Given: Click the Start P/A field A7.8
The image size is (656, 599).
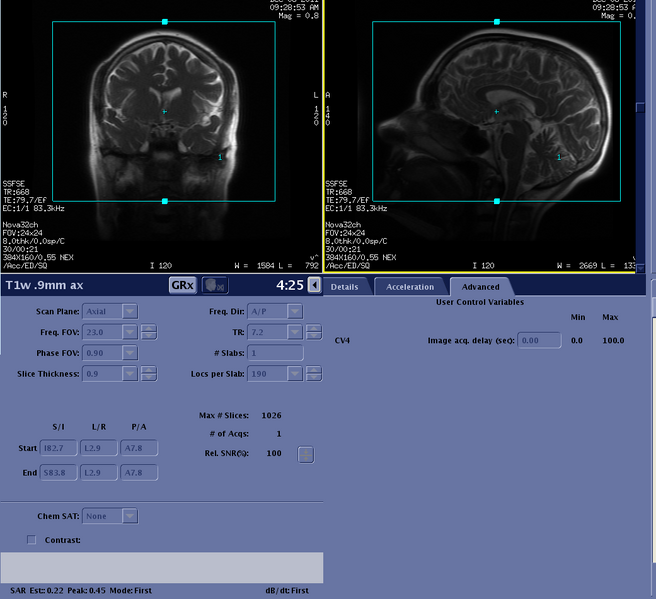Looking at the screenshot, I should click(139, 448).
